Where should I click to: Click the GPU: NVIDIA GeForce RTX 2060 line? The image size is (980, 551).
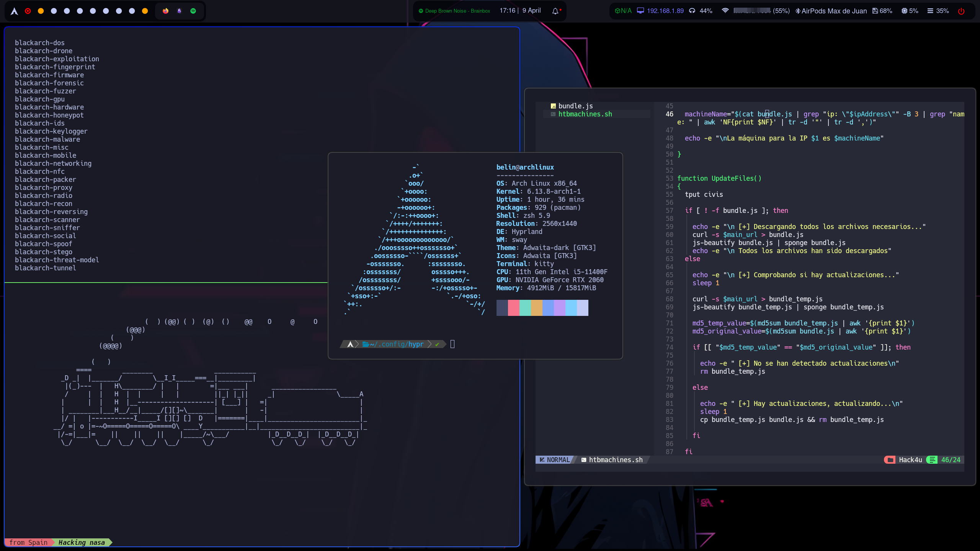tap(550, 280)
